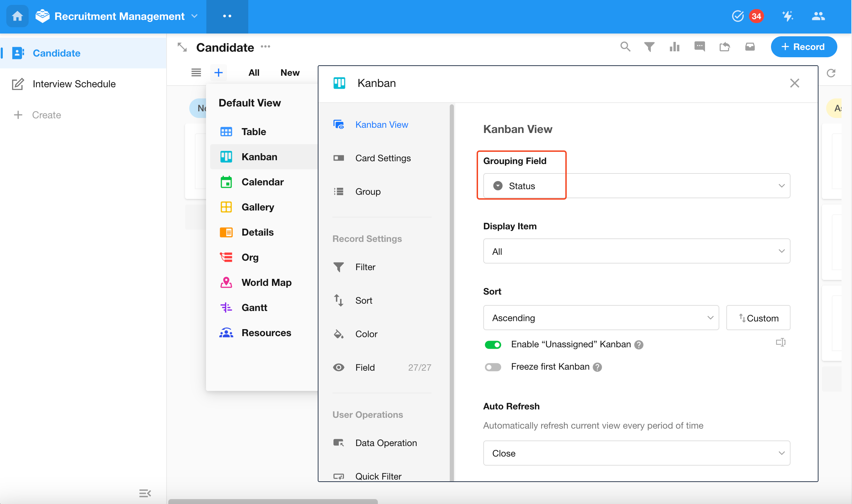The image size is (852, 504).
Task: Open the Grouping Field dropdown
Action: [637, 186]
